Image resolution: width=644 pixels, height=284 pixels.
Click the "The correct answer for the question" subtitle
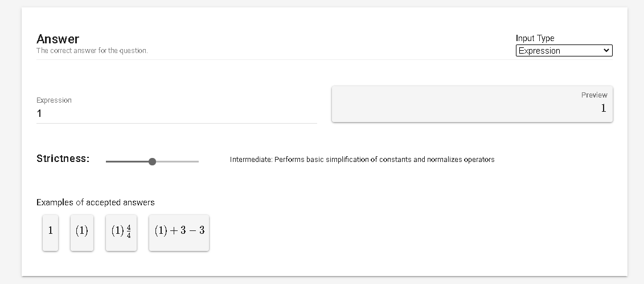tap(92, 51)
